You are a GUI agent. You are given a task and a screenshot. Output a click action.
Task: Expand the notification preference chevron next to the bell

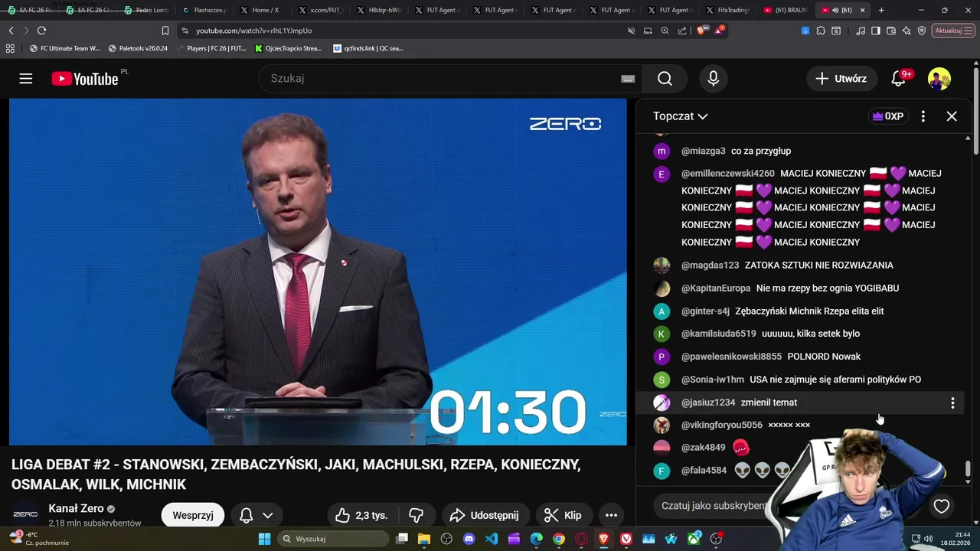pyautogui.click(x=268, y=515)
